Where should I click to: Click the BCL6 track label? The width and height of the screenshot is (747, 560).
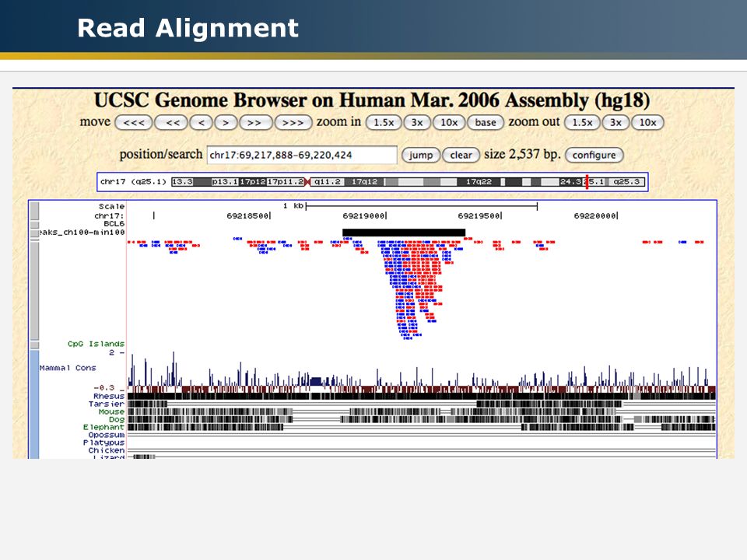114,224
